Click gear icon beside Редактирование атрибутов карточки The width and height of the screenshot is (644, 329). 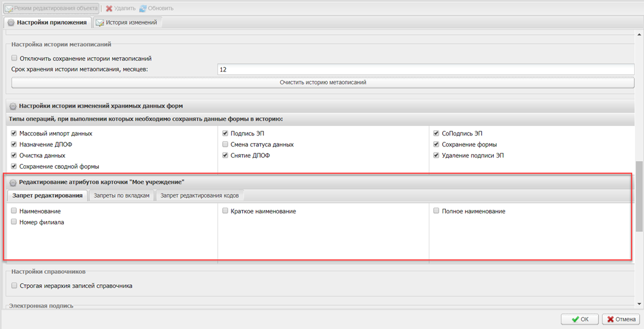(13, 183)
